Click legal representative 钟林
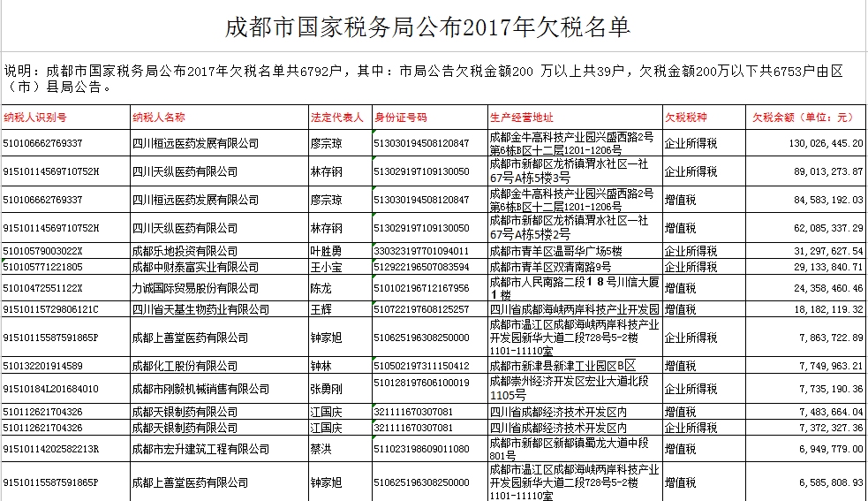 [321, 366]
